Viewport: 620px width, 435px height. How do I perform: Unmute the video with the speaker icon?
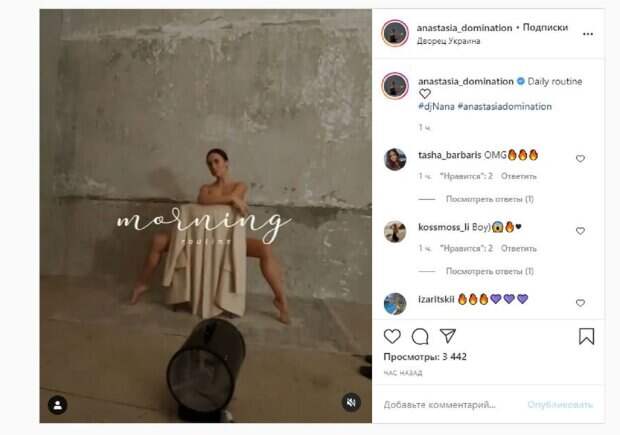click(x=351, y=403)
